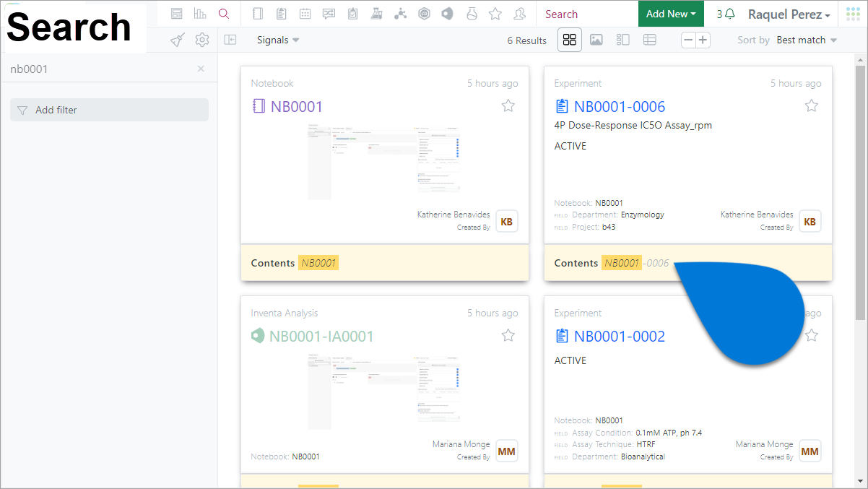Click the broom clear-search icon
The image size is (868, 489).
pos(178,40)
